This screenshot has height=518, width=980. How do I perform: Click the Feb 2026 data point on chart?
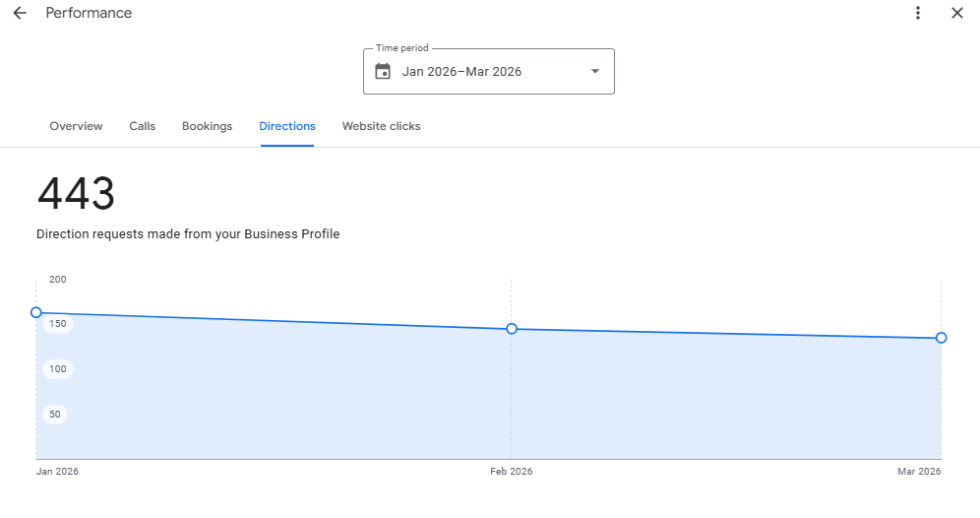(x=512, y=329)
